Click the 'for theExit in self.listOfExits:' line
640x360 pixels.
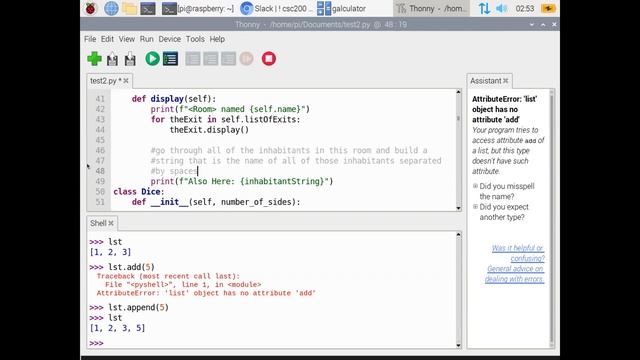tap(225, 120)
